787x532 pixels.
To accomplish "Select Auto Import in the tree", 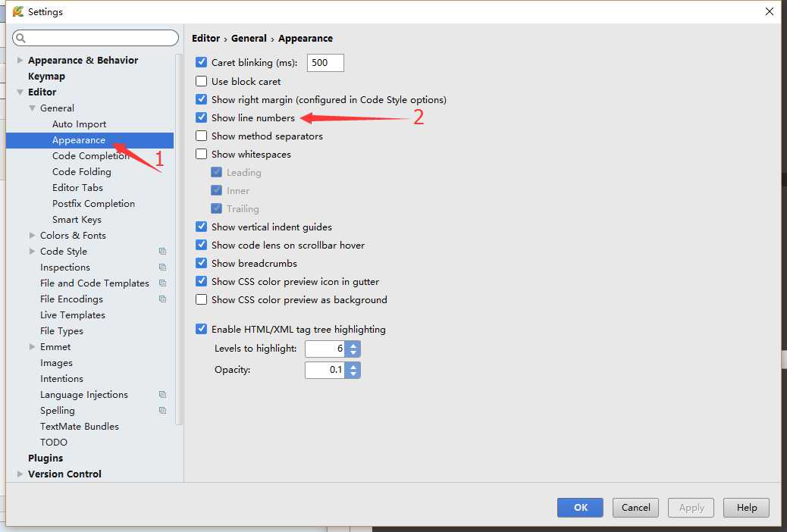I will 80,124.
